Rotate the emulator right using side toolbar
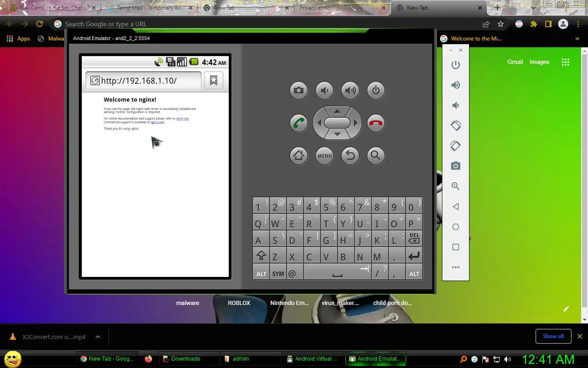The height and width of the screenshot is (368, 588). coord(456,146)
